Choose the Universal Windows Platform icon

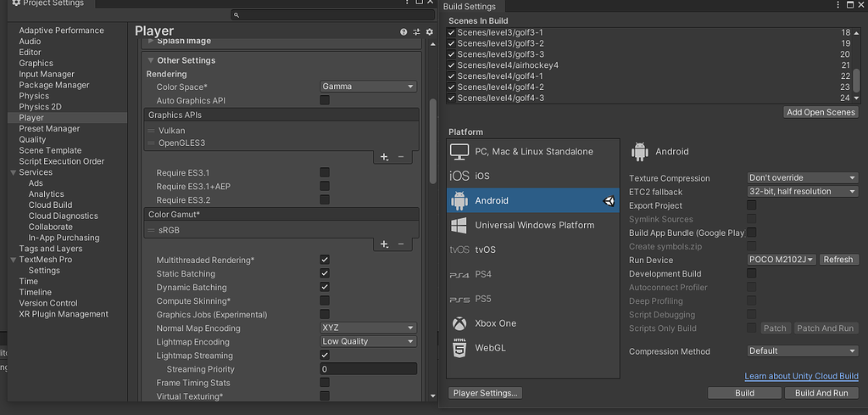(459, 226)
